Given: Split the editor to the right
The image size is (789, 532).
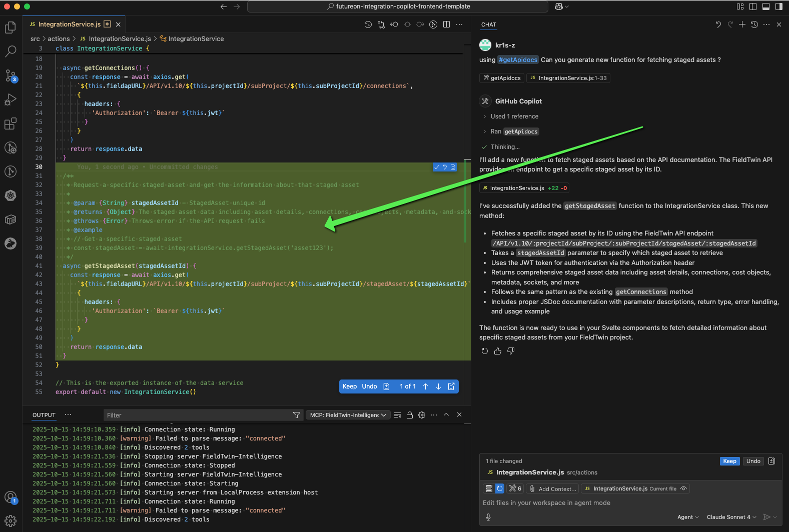Looking at the screenshot, I should pyautogui.click(x=446, y=24).
